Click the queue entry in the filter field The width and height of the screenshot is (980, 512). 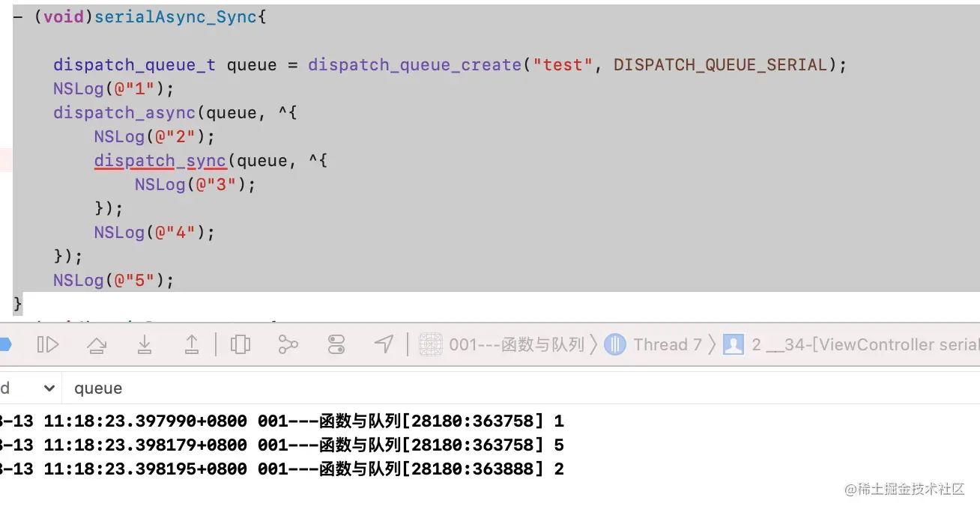tap(97, 388)
